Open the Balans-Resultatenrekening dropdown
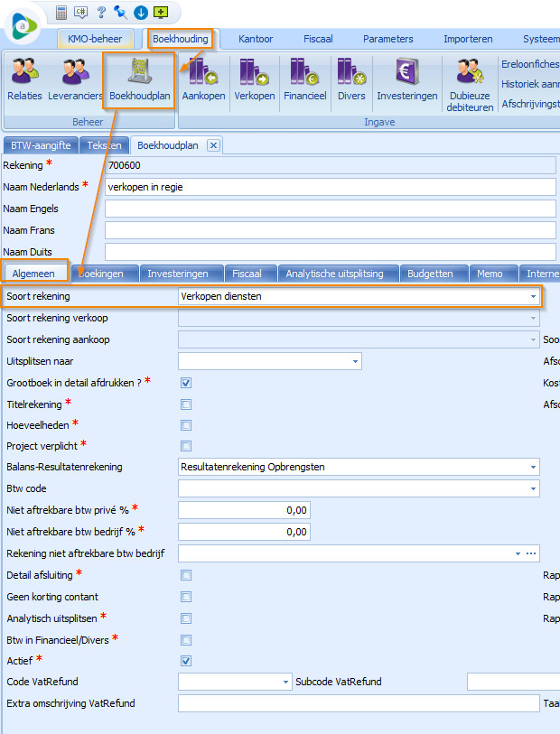The image size is (560, 734). pos(533,468)
